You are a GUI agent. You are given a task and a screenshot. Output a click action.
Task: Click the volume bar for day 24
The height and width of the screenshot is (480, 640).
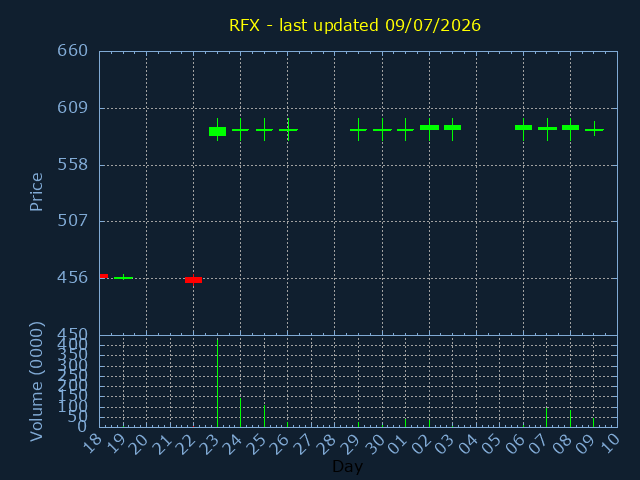(240, 412)
